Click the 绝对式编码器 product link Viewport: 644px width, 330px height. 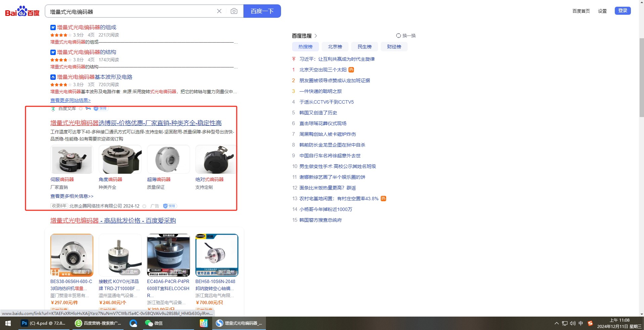tap(210, 179)
